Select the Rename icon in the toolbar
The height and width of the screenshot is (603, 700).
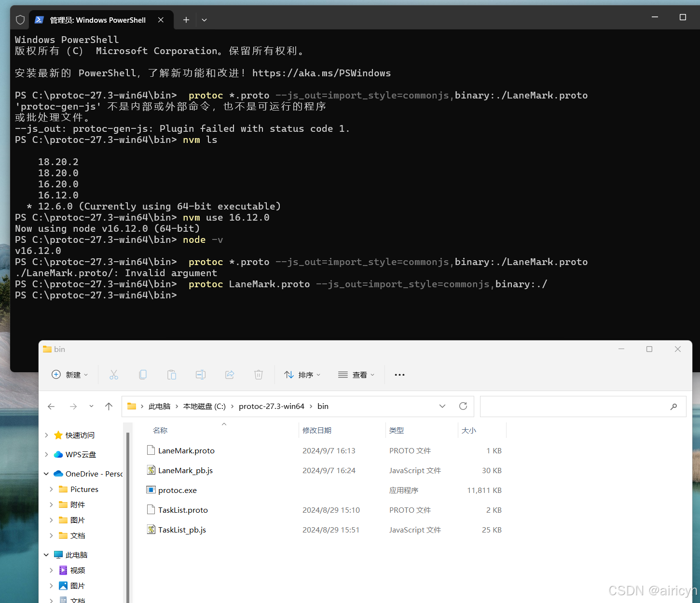[x=201, y=375]
